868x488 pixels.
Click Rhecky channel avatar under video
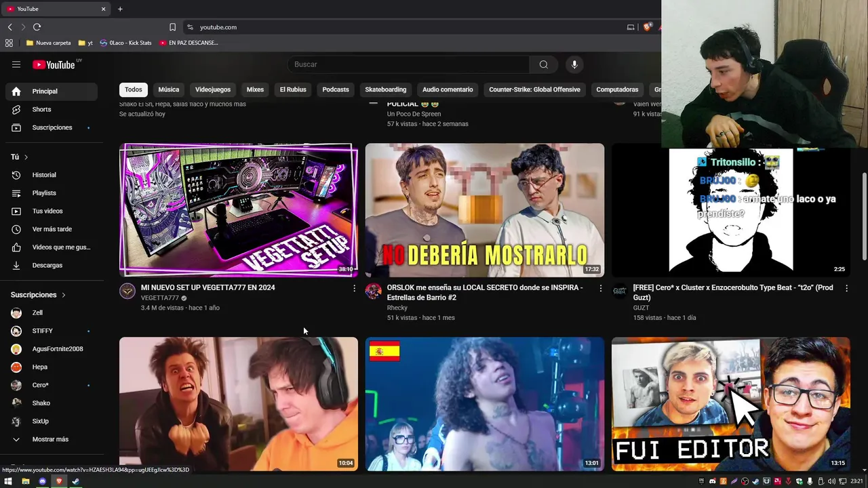(x=374, y=291)
